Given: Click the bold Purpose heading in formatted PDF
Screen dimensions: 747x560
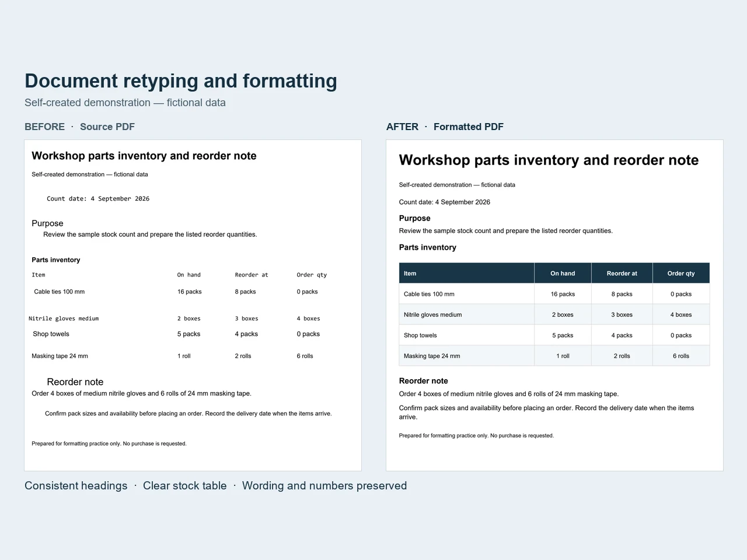Looking at the screenshot, I should pyautogui.click(x=415, y=218).
